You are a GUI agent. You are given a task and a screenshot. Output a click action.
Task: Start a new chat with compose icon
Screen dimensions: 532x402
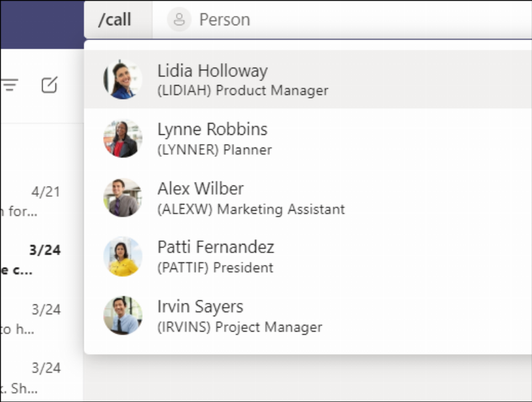(x=49, y=85)
